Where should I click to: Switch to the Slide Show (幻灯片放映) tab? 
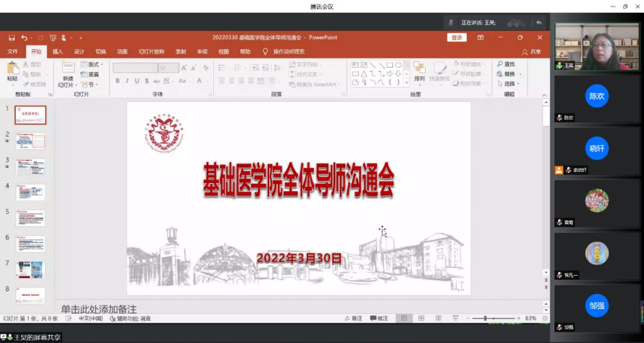[x=151, y=52]
